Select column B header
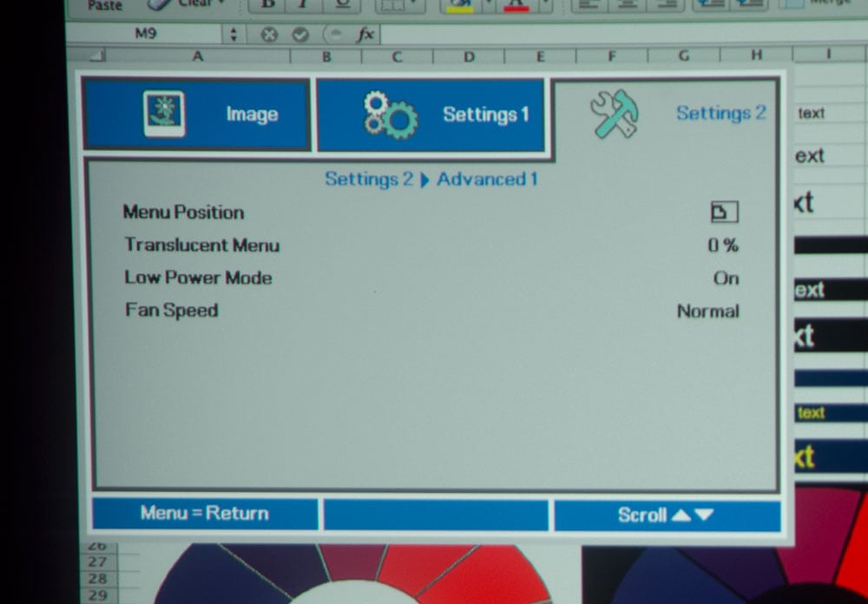Image resolution: width=868 pixels, height=604 pixels. click(326, 56)
